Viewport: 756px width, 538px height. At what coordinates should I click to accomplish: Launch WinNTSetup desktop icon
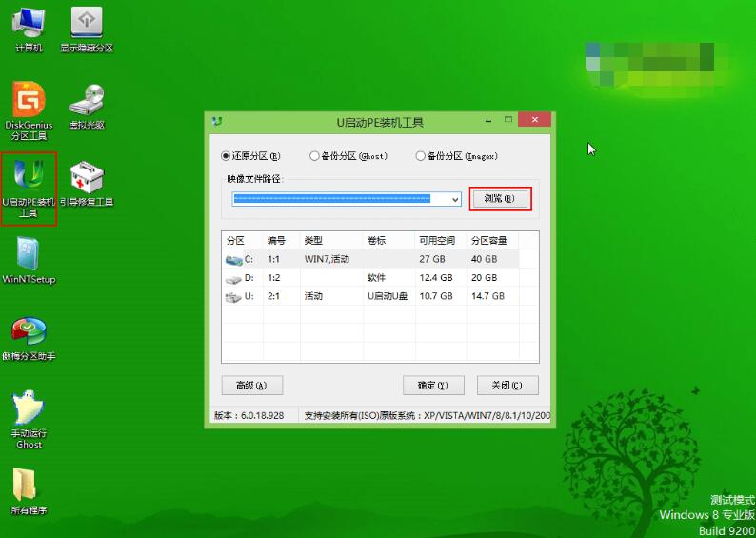tap(29, 260)
